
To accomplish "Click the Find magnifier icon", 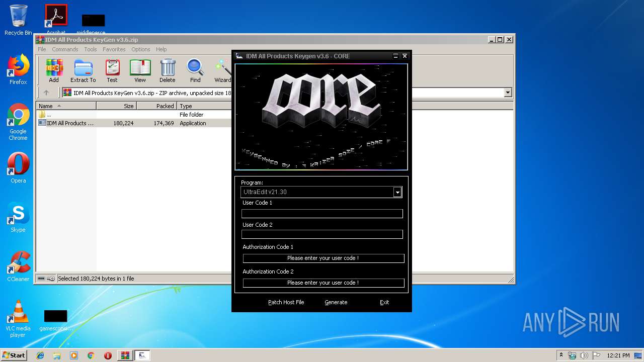I will 195,71.
